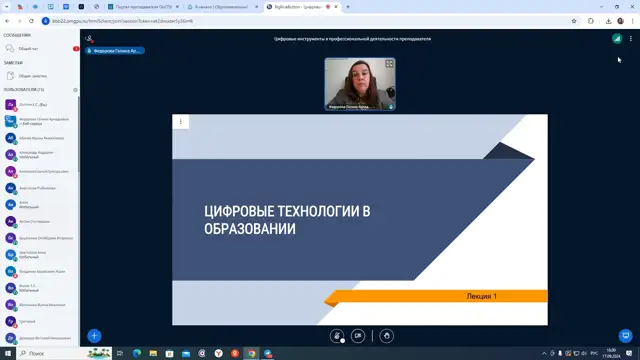
Task: Select the user avatar labeled Бе
Action: pos(11,238)
